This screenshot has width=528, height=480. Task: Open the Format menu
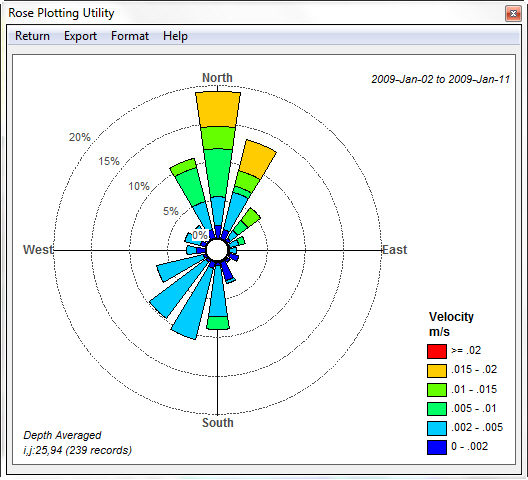(130, 36)
